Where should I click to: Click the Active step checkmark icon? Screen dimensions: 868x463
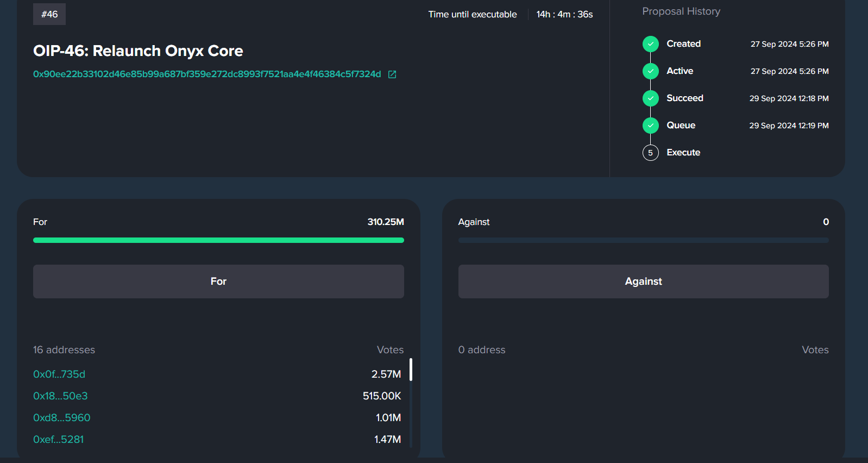pos(650,71)
